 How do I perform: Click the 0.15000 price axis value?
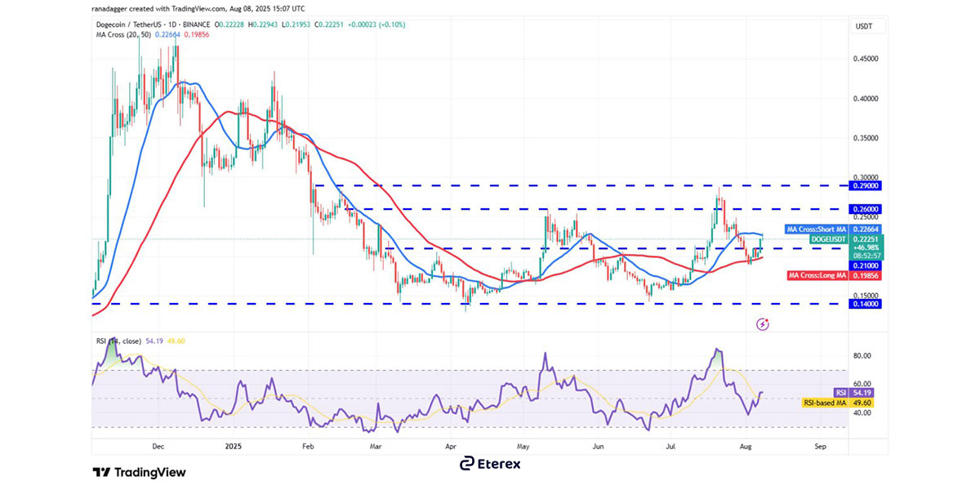point(865,296)
